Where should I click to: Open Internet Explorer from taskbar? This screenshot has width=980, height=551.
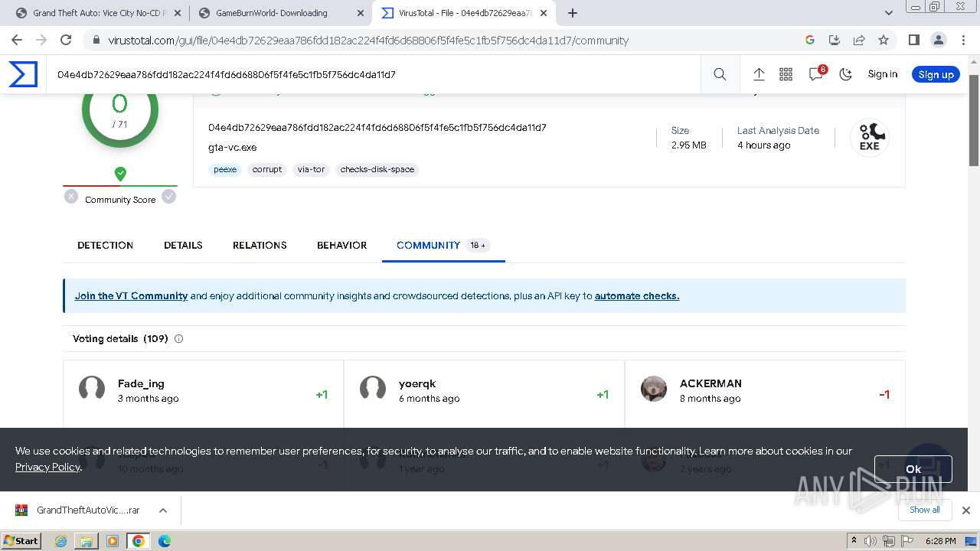[x=61, y=541]
